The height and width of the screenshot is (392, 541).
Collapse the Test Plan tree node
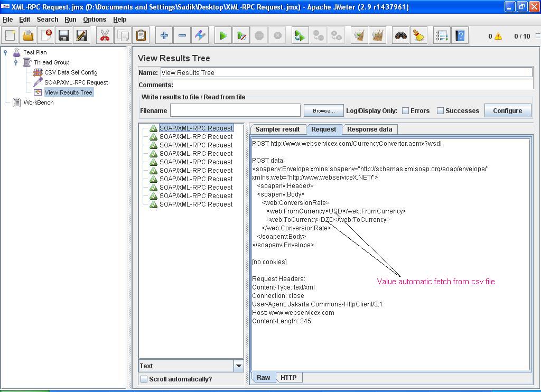(5, 52)
